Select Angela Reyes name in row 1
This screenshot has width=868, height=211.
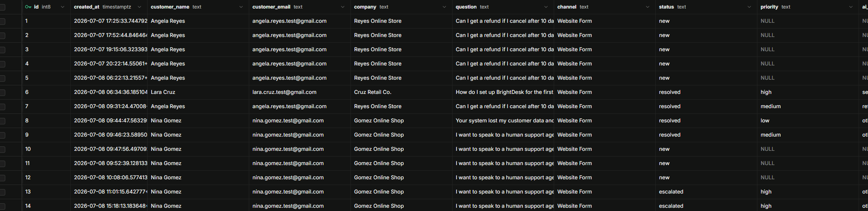198,21
